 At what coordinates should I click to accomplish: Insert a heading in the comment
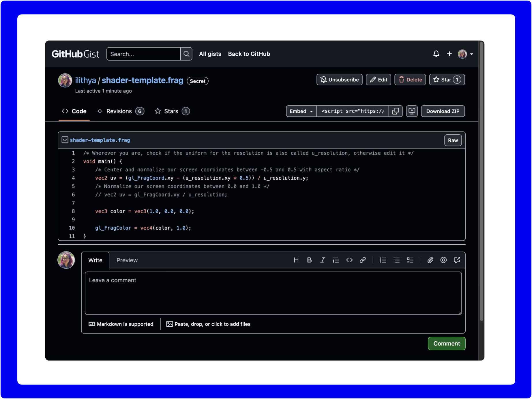pos(296,260)
